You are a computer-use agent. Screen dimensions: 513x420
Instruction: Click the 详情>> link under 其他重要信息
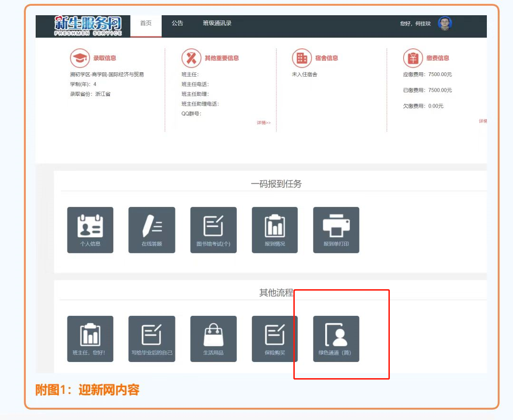click(x=263, y=123)
